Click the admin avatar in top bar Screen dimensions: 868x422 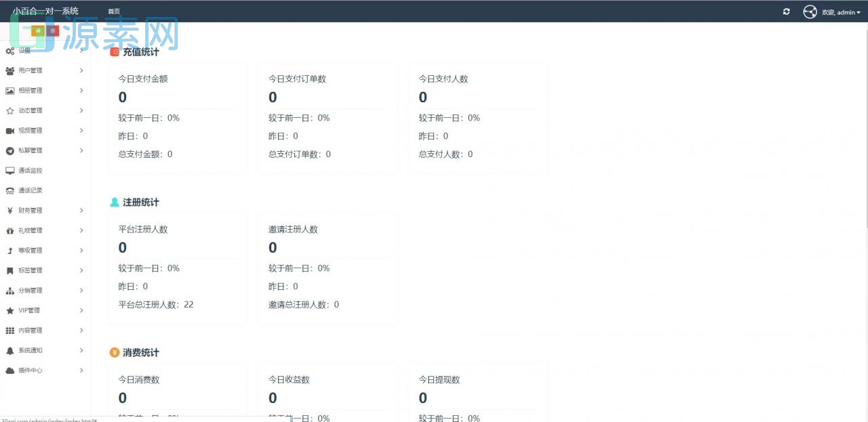[x=810, y=12]
